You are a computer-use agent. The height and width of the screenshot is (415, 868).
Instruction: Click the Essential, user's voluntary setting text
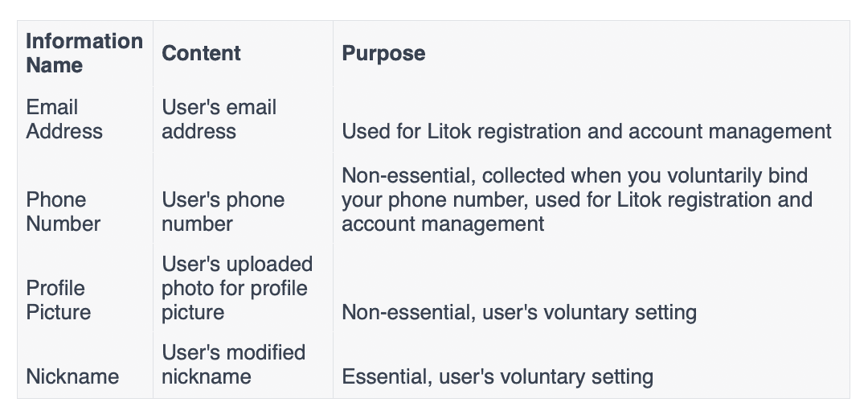click(497, 376)
